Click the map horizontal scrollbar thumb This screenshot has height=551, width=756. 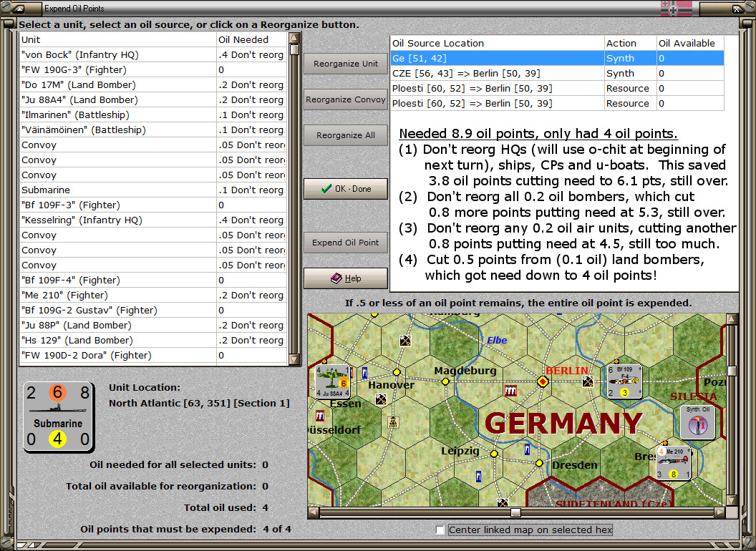point(515,512)
